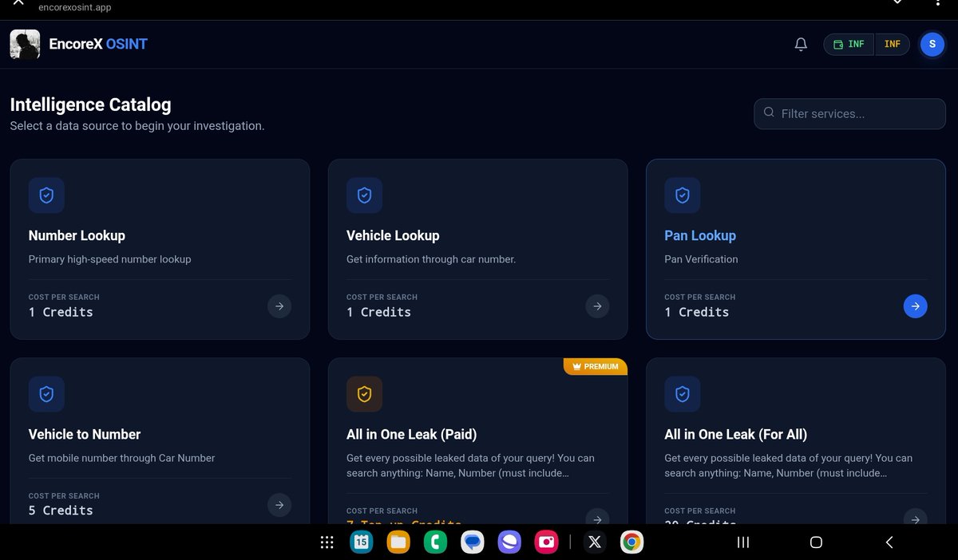Click All in One Leak (For All) shield icon
The image size is (958, 560).
(x=682, y=394)
